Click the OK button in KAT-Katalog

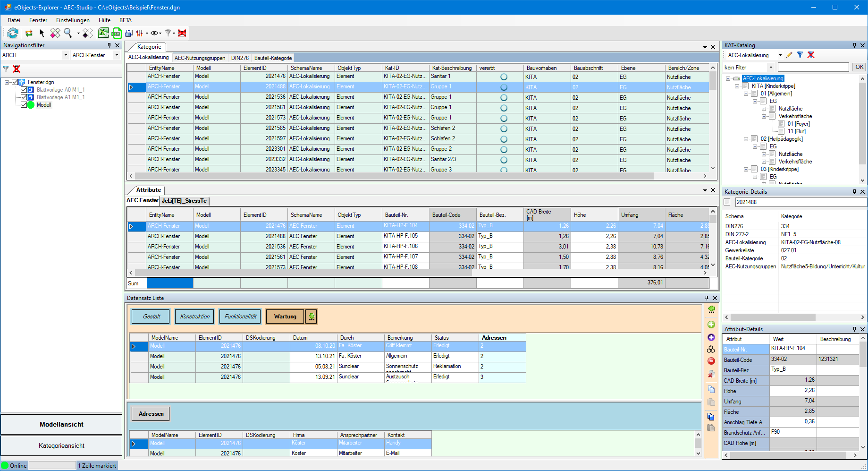[860, 67]
